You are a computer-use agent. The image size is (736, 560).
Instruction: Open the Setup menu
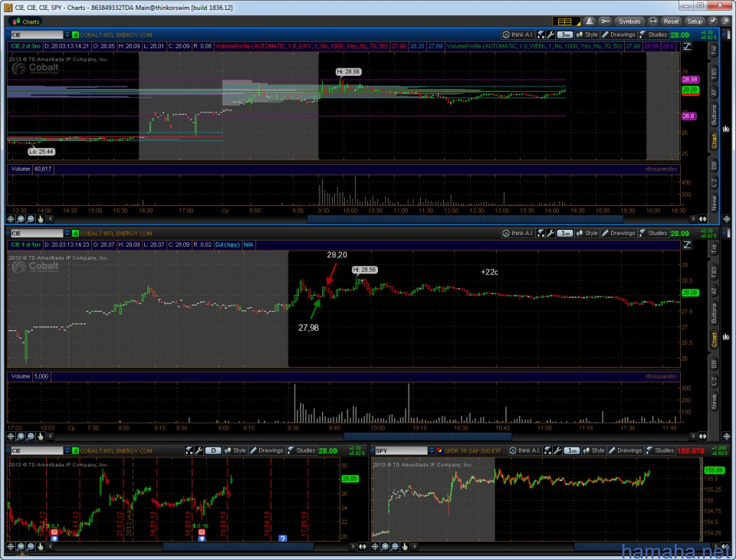tap(695, 21)
